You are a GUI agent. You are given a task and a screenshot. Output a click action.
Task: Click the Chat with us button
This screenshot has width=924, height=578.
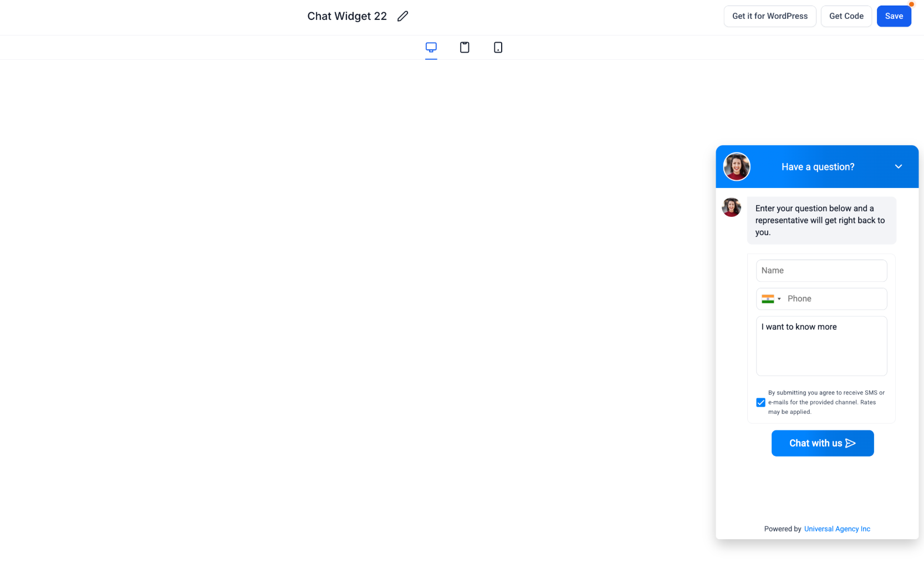(x=822, y=443)
